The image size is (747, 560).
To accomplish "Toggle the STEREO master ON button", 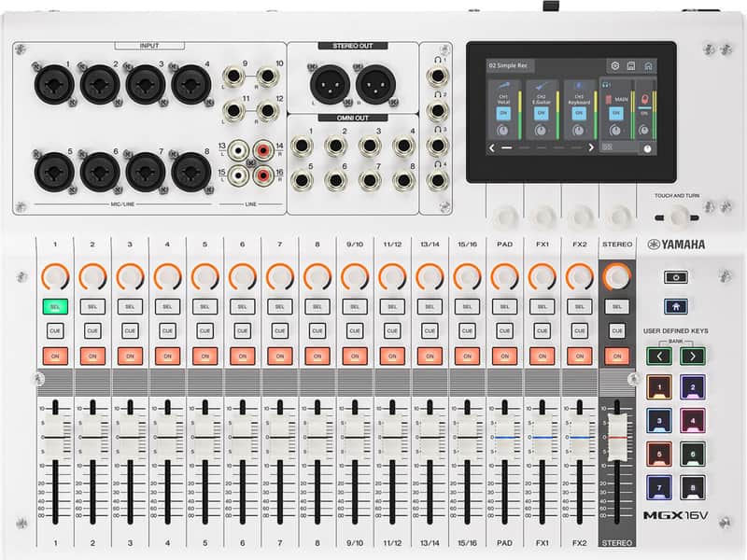I will click(617, 356).
